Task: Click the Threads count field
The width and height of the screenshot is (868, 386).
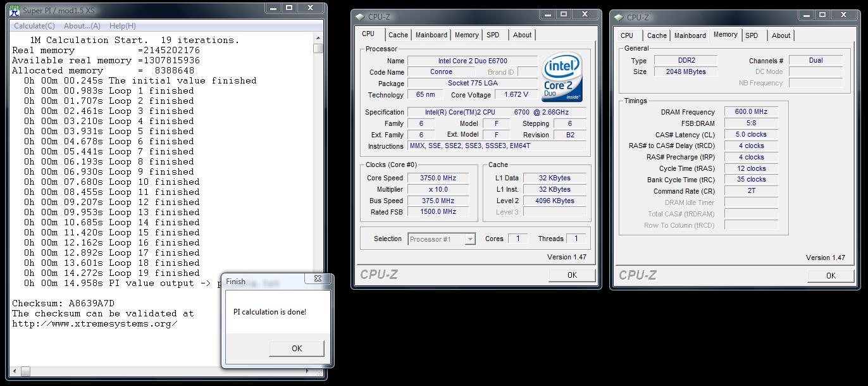Action: pos(576,239)
